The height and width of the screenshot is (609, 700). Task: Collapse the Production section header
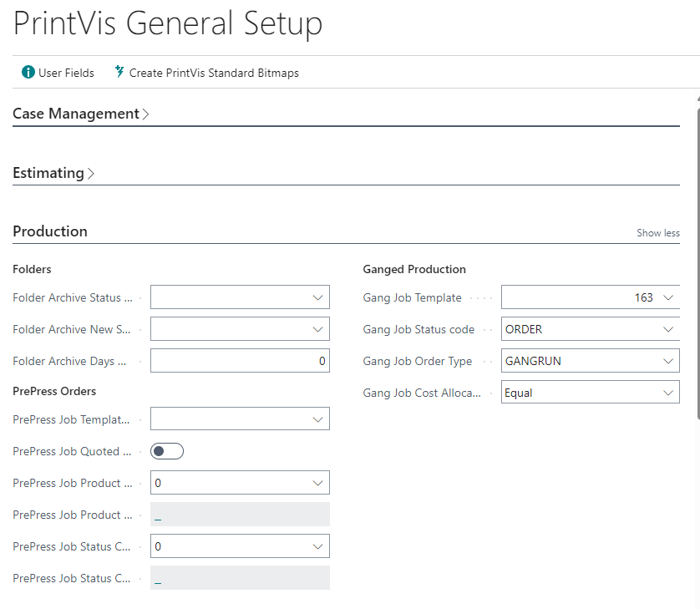coord(50,231)
